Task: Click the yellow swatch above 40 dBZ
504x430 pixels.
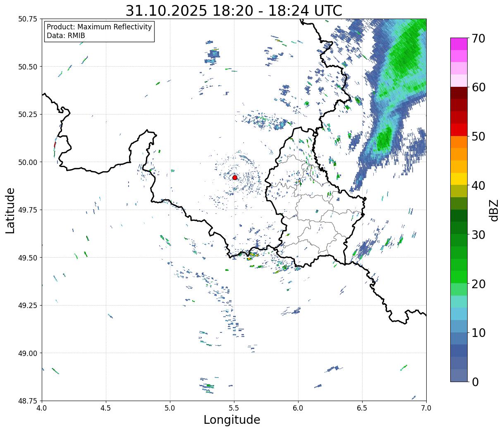Action: tap(459, 179)
